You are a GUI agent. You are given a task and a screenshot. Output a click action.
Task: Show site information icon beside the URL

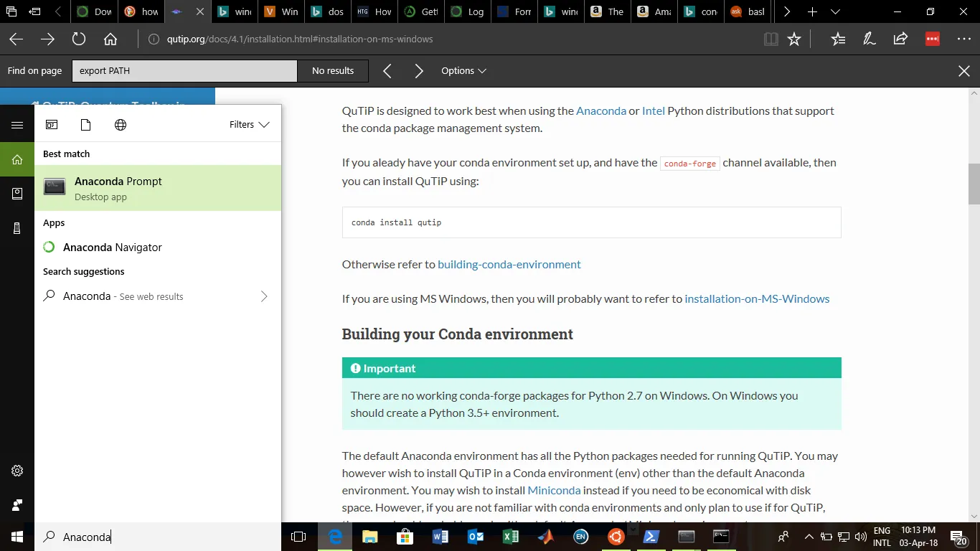pyautogui.click(x=154, y=39)
